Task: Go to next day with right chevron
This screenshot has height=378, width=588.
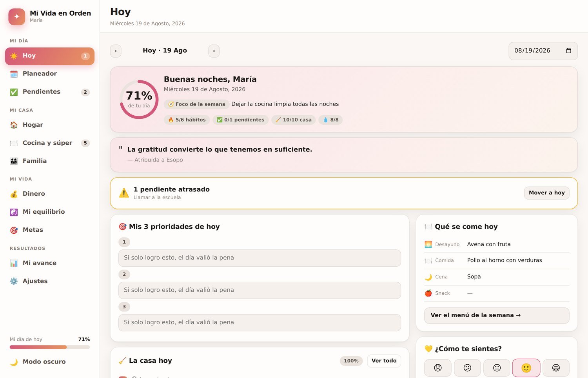Action: [x=214, y=51]
